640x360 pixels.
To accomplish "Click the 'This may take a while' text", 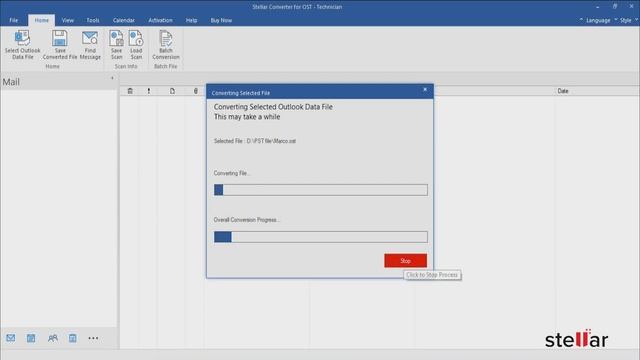I will point(247,117).
